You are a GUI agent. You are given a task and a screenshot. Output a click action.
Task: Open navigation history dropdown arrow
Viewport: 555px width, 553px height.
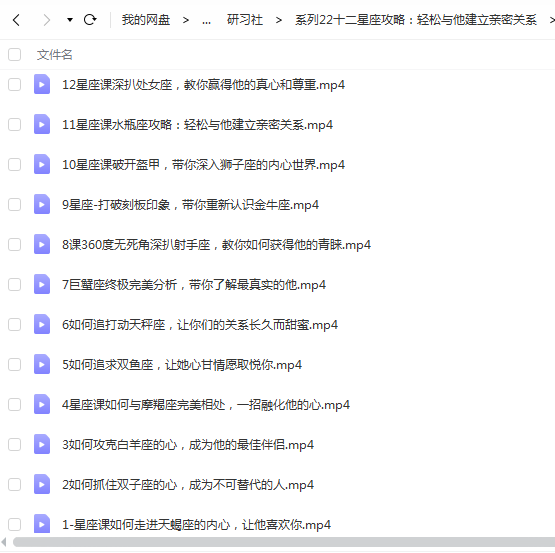tap(70, 20)
